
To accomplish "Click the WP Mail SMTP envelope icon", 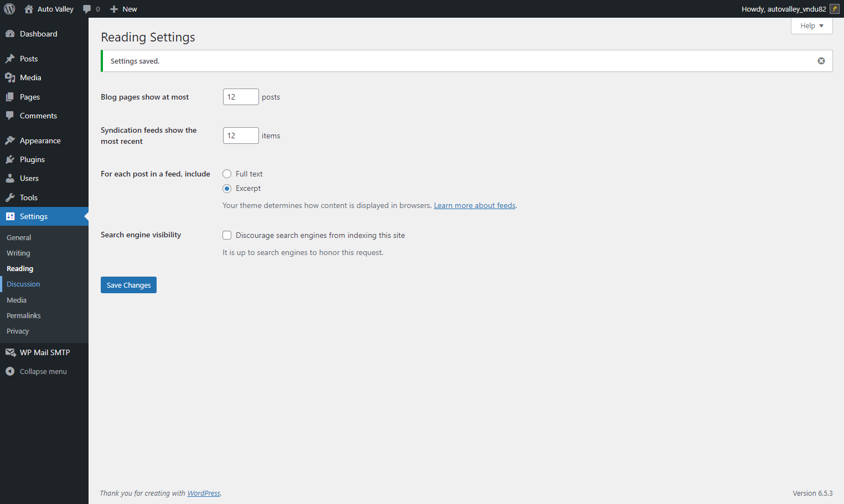I will click(x=10, y=352).
